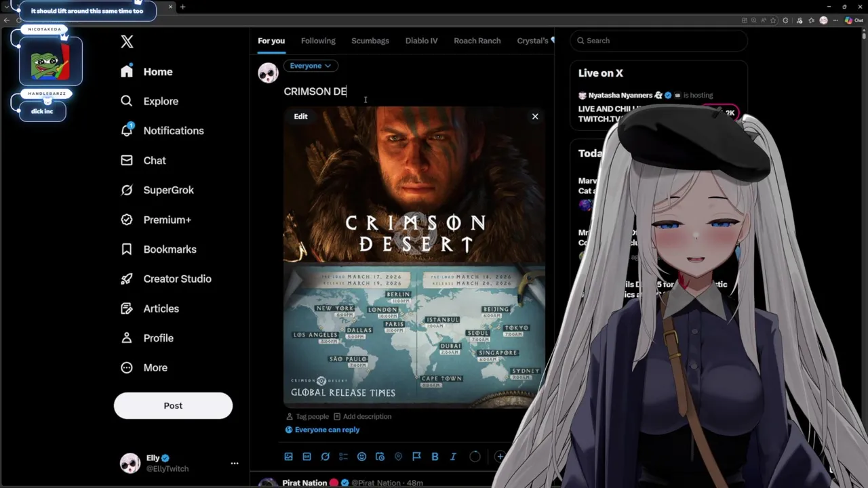
Task: Click the flag icon in composer toolbar
Action: (416, 457)
